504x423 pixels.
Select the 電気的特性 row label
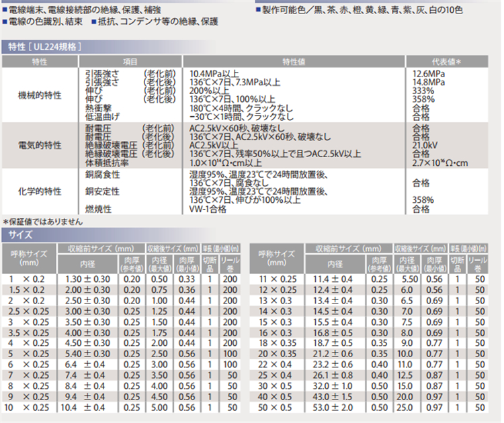40,145
